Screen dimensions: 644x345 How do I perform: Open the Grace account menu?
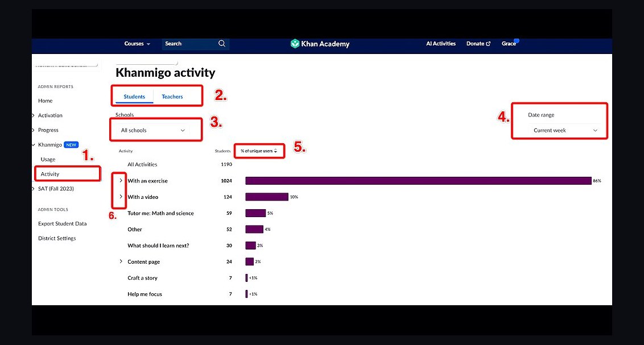pos(509,44)
